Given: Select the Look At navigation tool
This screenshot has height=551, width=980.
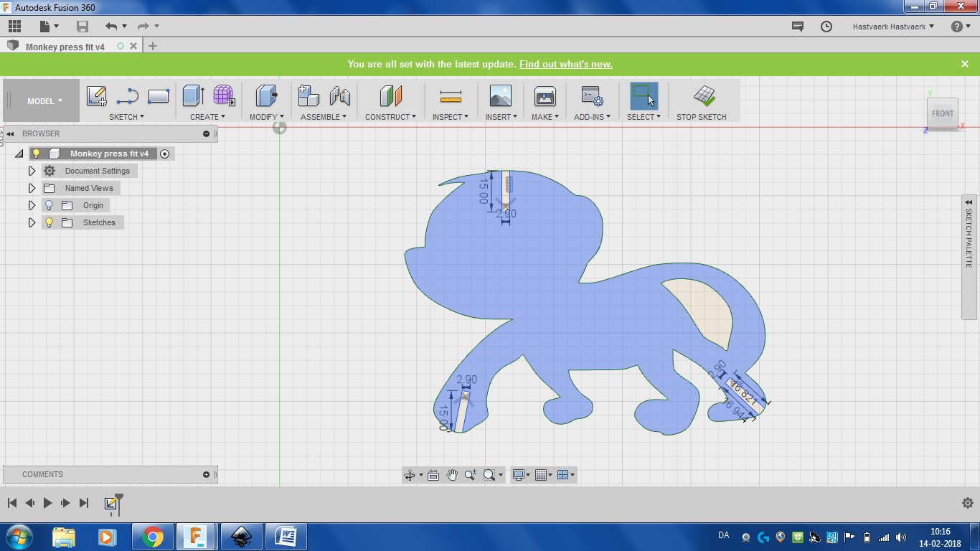Looking at the screenshot, I should [x=433, y=475].
